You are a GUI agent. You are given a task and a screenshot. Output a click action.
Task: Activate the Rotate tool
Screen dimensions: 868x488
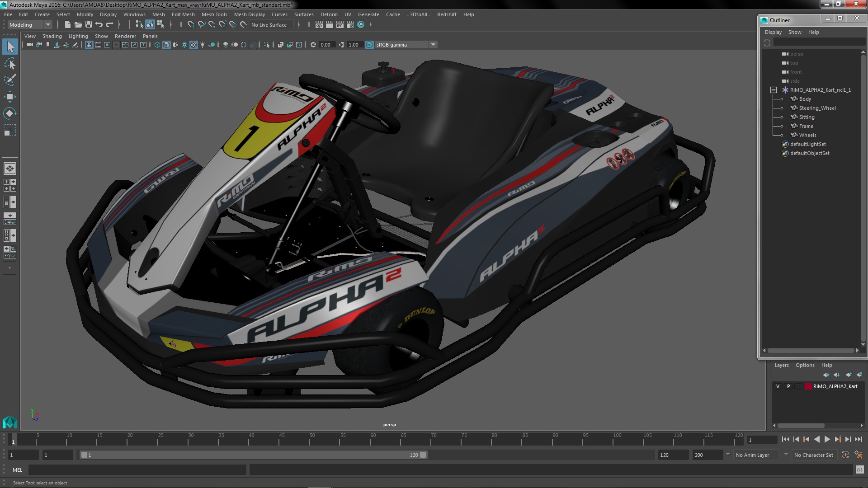pyautogui.click(x=10, y=113)
